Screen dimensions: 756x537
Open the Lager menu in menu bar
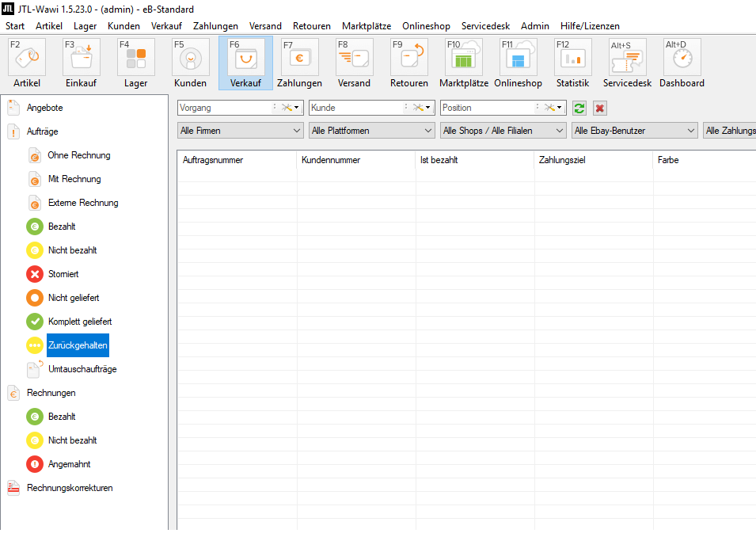[x=85, y=26]
